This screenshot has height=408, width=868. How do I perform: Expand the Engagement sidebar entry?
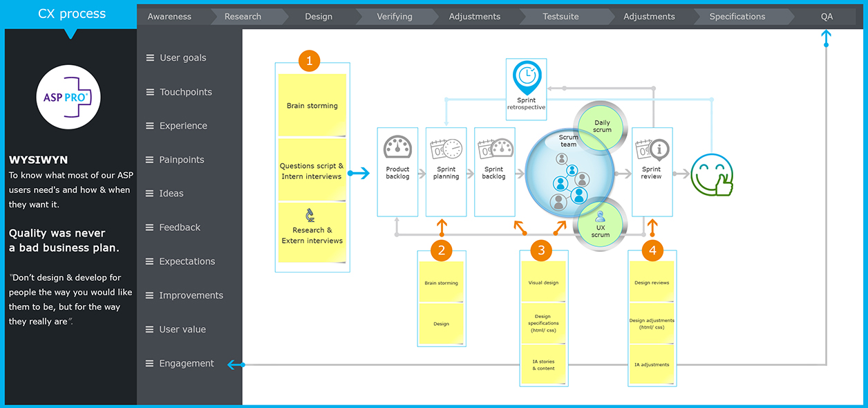click(x=186, y=364)
